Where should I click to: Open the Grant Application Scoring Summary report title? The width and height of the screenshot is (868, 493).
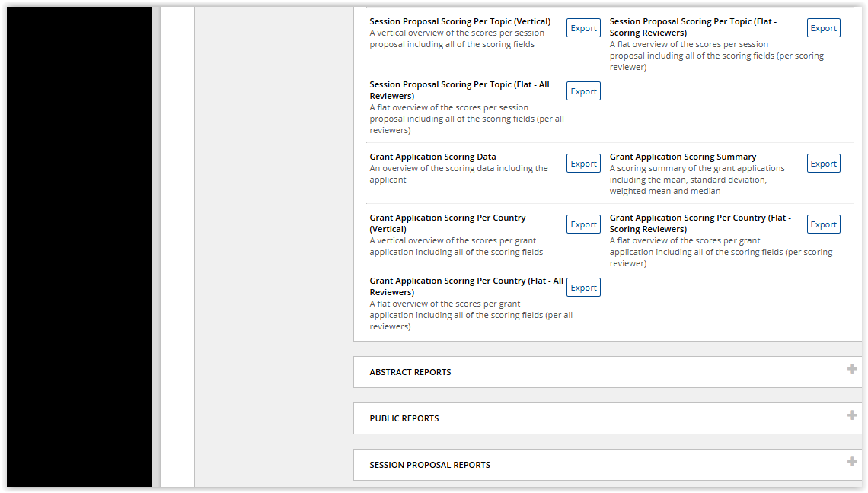(682, 156)
